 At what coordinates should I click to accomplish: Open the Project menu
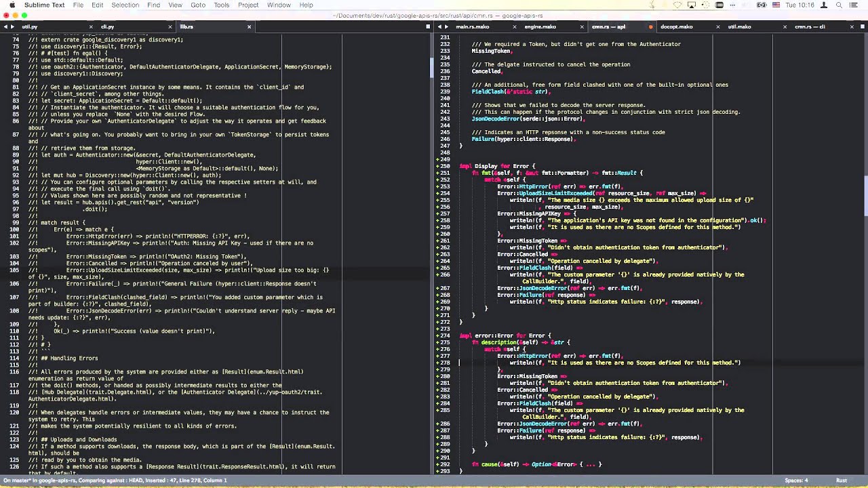248,5
